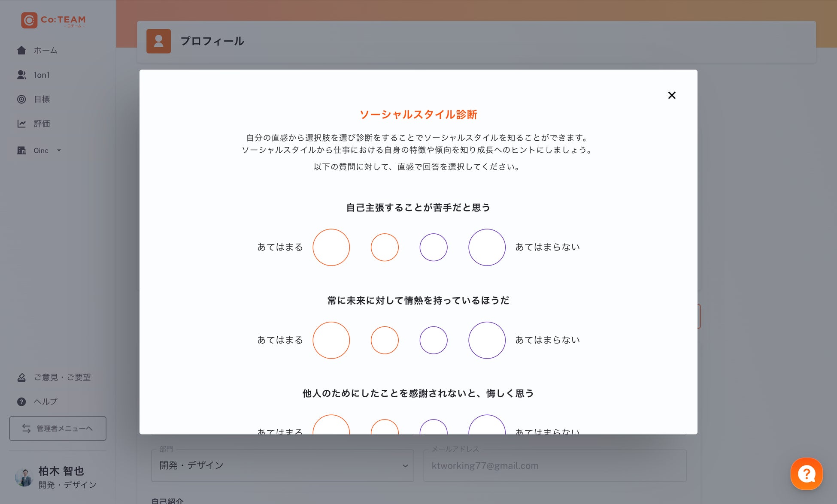837x504 pixels.
Task: Click the ヘルプ question mark icon
Action: tap(21, 402)
